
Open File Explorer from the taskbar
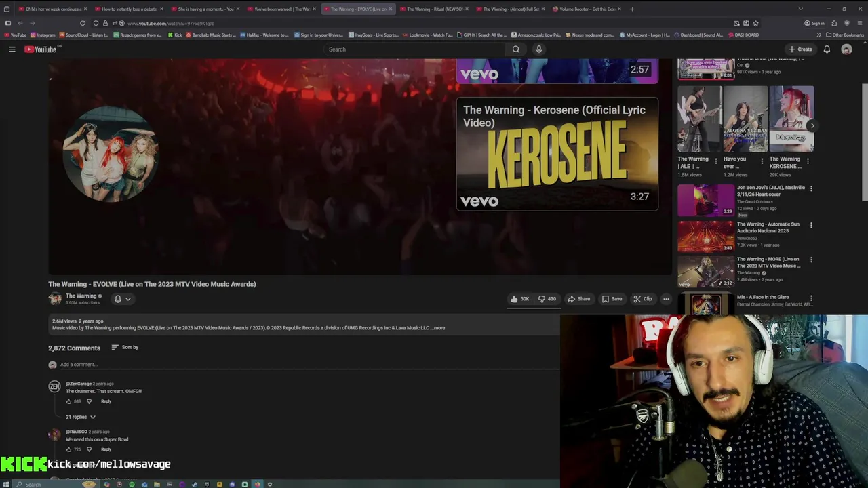click(156, 484)
